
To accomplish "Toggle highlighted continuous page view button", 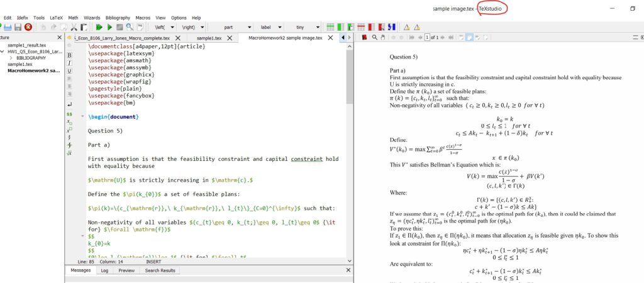I will click(469, 37).
